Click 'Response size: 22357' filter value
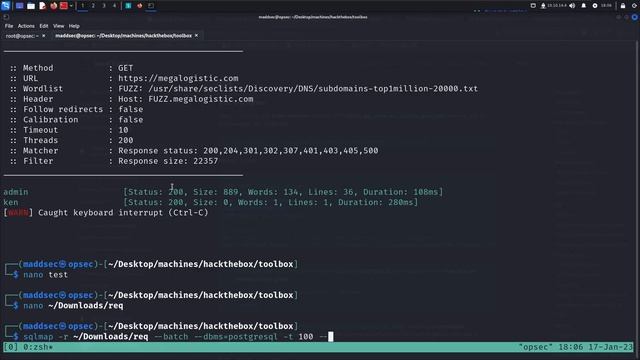Viewport: 640px width, 360px height. click(x=168, y=161)
